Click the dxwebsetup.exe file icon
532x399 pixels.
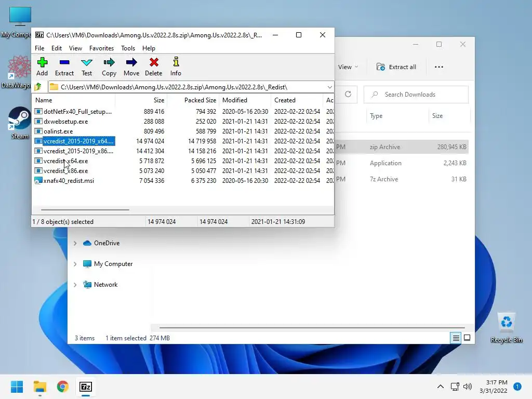click(38, 121)
